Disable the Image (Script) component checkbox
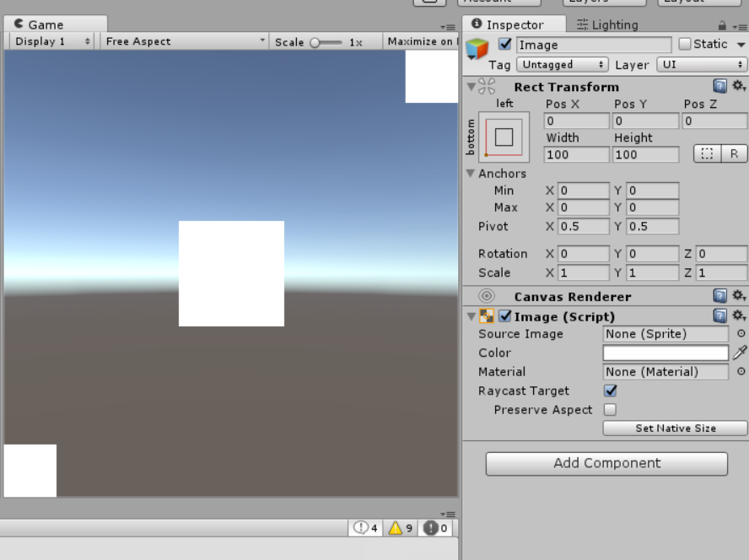This screenshot has width=749, height=560. (x=505, y=315)
